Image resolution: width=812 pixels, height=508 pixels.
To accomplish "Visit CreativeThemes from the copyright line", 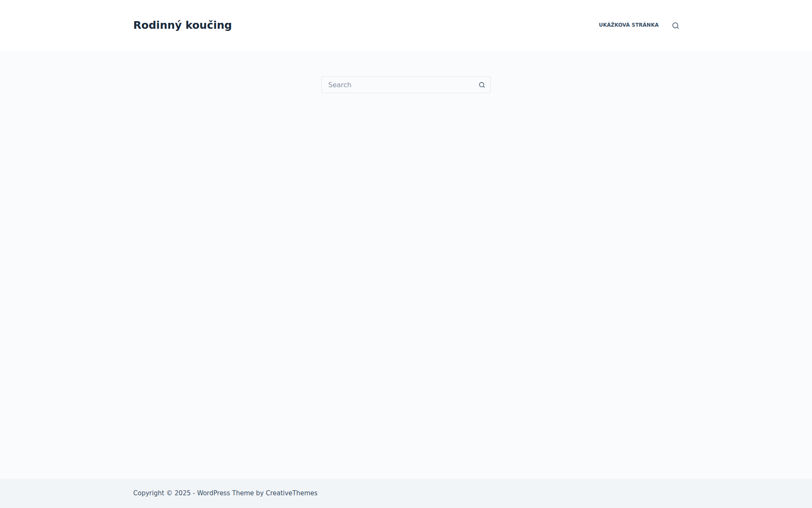I will tap(291, 493).
